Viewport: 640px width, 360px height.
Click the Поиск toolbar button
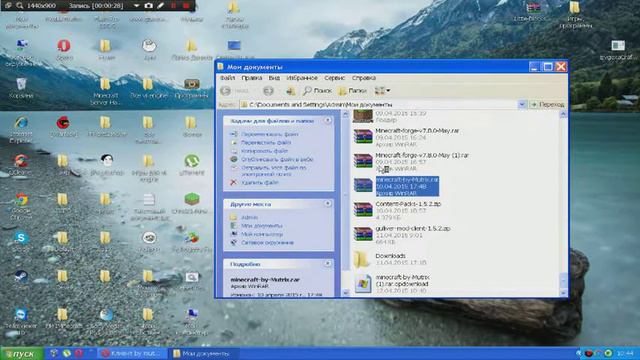point(317,91)
